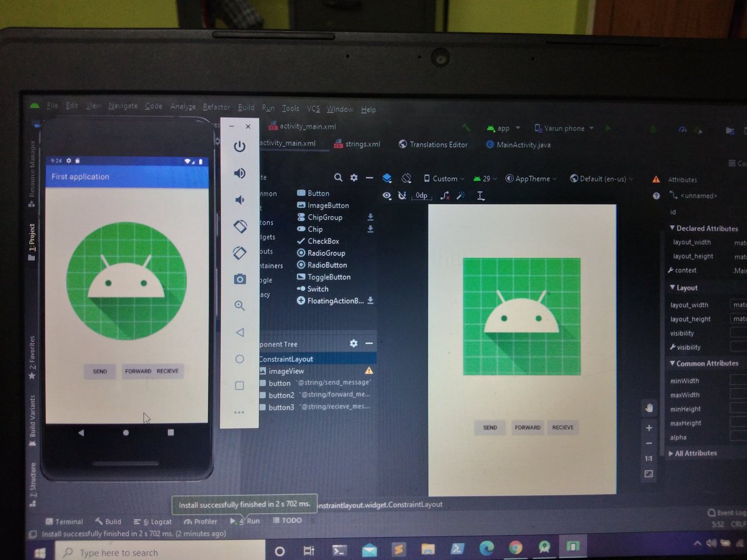The height and width of the screenshot is (560, 747).
Task: Open app run configuration dropdown
Action: (504, 128)
